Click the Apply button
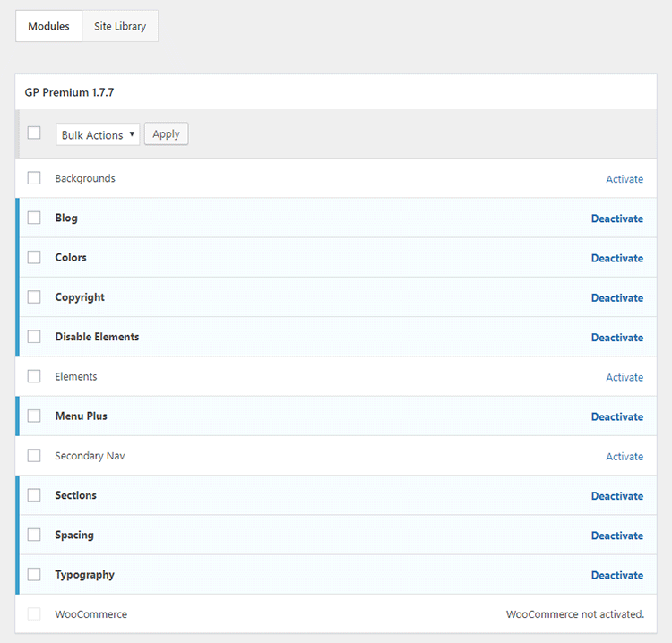Screen dimensions: 672x643 click(167, 134)
